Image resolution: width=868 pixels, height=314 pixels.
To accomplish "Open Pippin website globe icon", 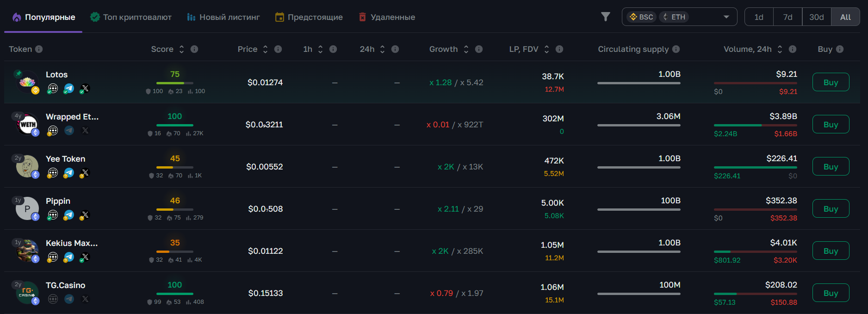I will (53, 215).
